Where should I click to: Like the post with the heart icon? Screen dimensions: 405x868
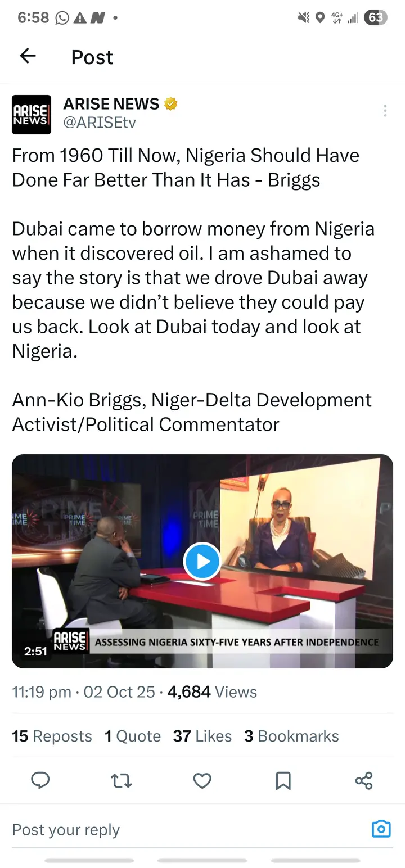click(x=202, y=780)
